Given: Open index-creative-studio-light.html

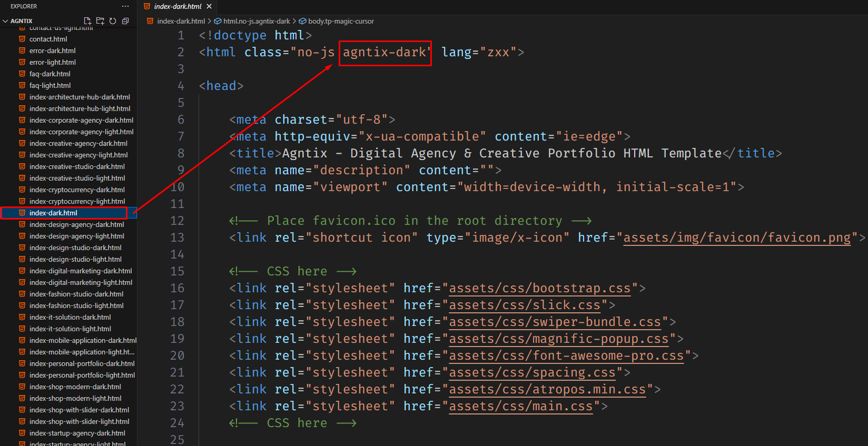Looking at the screenshot, I should click(77, 178).
